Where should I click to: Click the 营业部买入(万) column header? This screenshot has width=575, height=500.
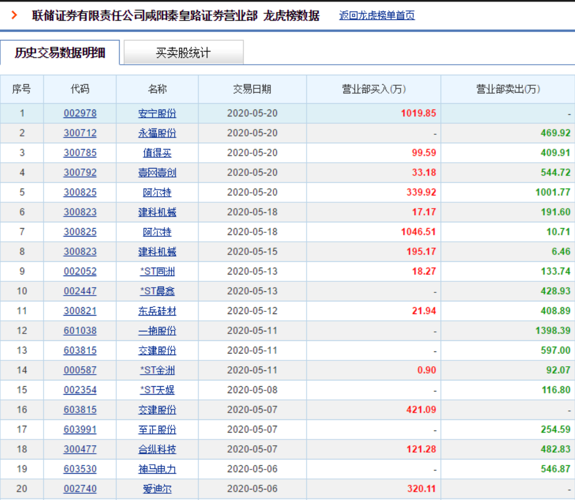click(374, 89)
